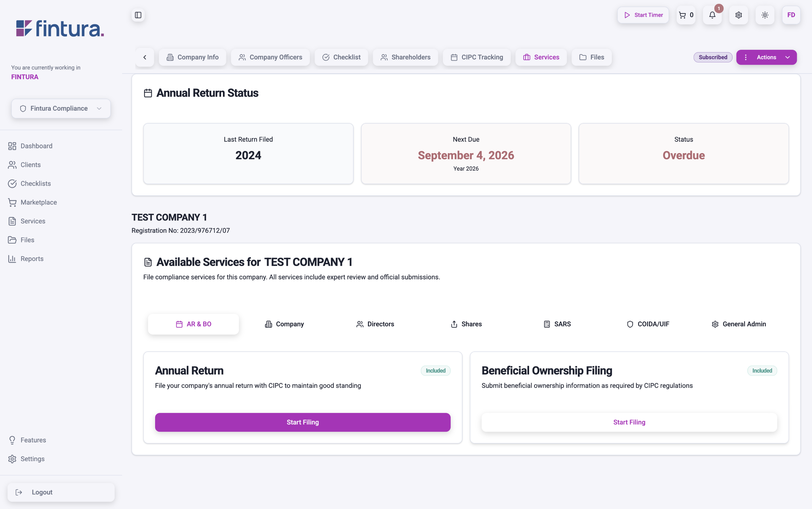Click the Subscribed status badge
812x509 pixels.
(712, 57)
